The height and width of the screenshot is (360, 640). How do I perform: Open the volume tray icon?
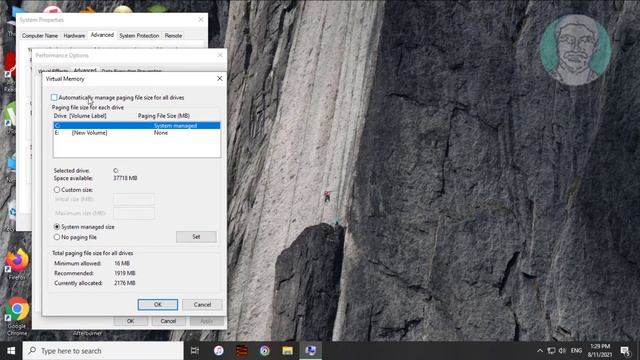[562, 351]
